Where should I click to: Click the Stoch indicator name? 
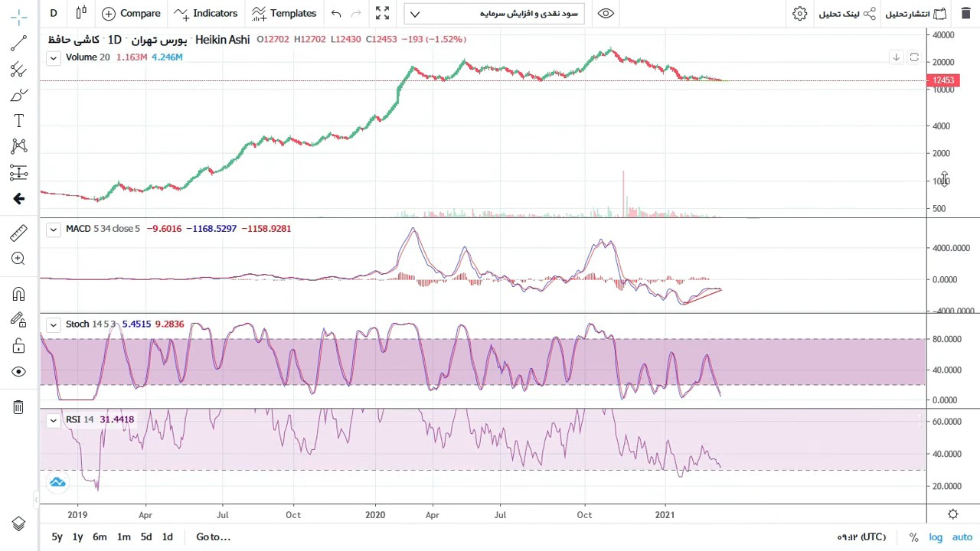[77, 324]
